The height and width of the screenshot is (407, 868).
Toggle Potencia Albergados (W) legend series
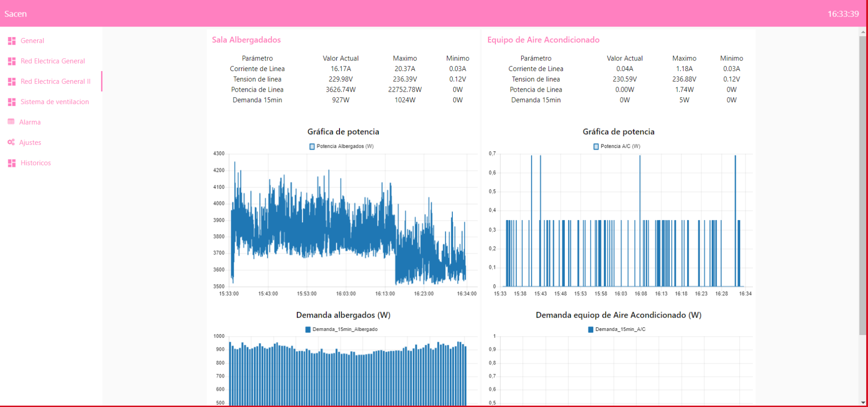(341, 147)
